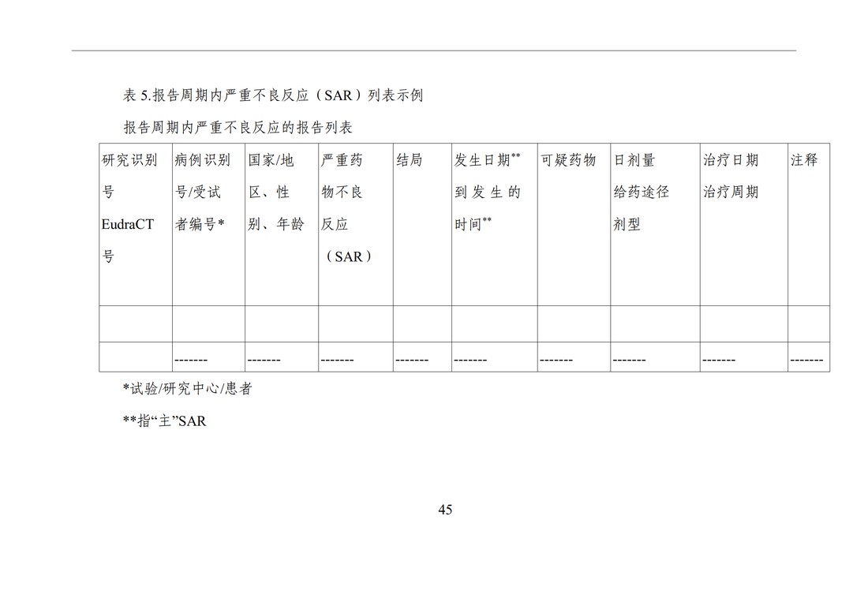Click the '发生日期** 到发生的时间**' header

[494, 225]
